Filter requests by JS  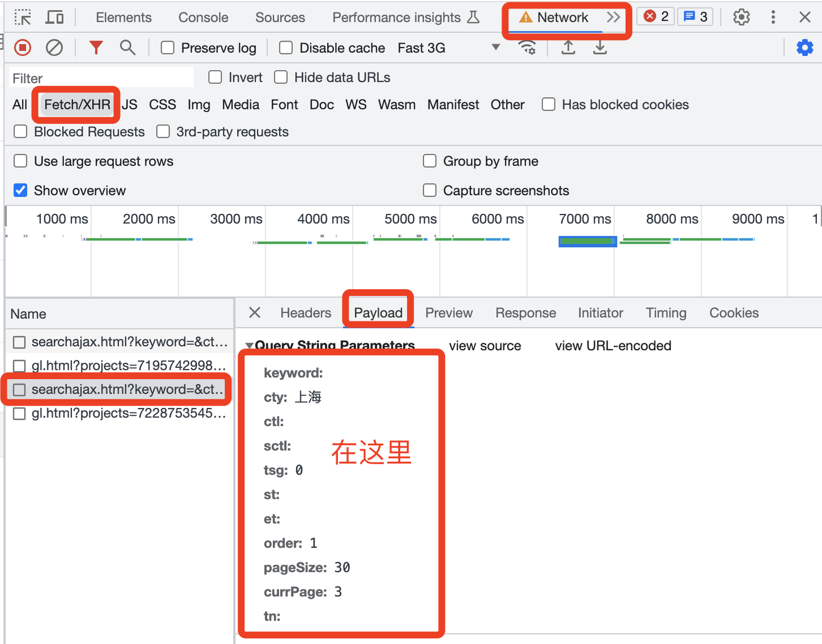tap(130, 104)
